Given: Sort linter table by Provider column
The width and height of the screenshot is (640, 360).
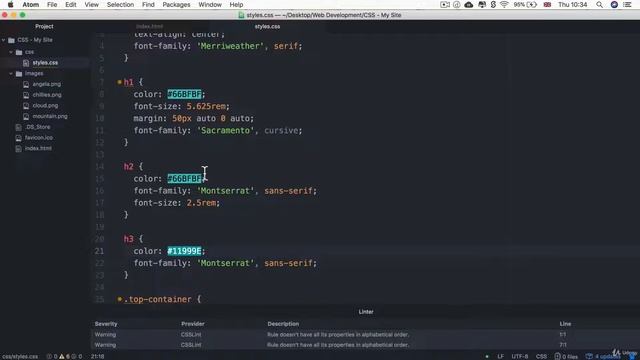Looking at the screenshot, I should [x=193, y=324].
